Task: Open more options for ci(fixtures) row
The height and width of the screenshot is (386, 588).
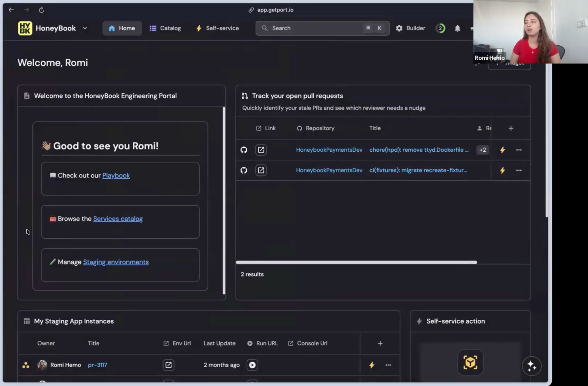Action: 519,170
